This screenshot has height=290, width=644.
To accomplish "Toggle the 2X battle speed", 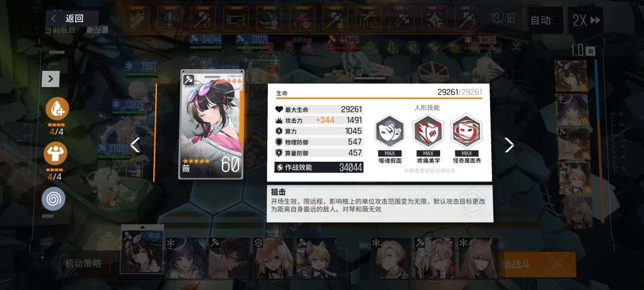I will click(x=586, y=20).
